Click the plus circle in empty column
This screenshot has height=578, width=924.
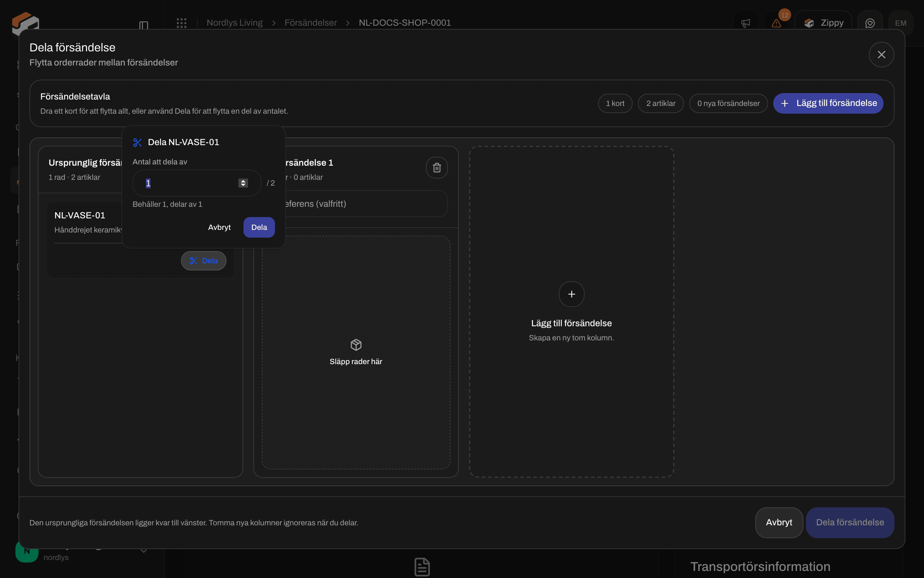click(x=571, y=294)
